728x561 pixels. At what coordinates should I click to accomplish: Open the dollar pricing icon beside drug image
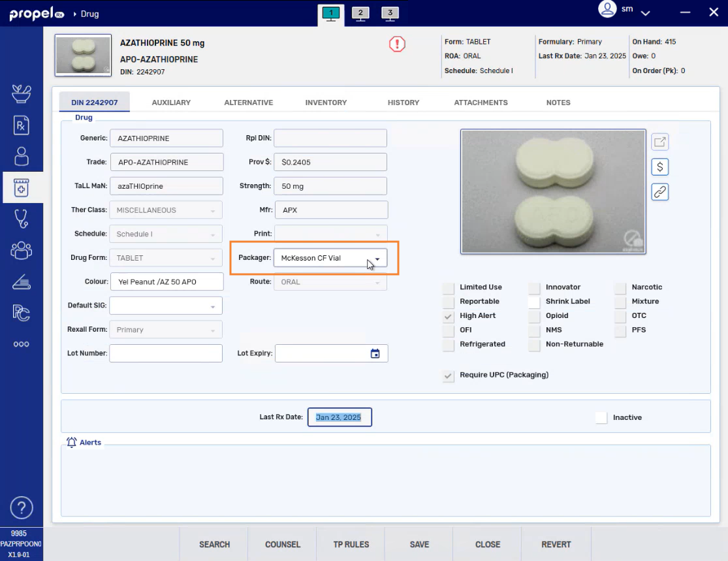point(659,167)
